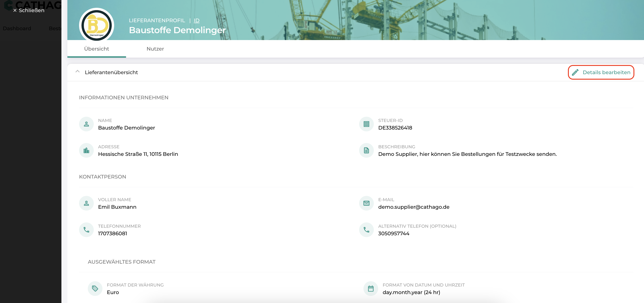Image resolution: width=644 pixels, height=303 pixels.
Task: Select the currency value Euro
Action: [x=113, y=292]
